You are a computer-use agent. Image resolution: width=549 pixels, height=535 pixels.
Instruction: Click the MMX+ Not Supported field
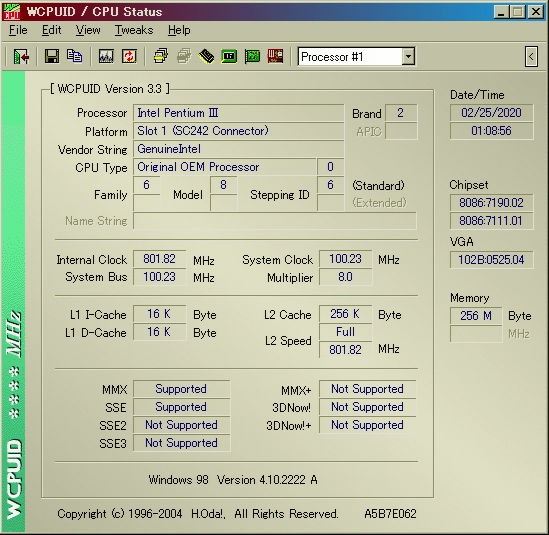click(x=368, y=389)
